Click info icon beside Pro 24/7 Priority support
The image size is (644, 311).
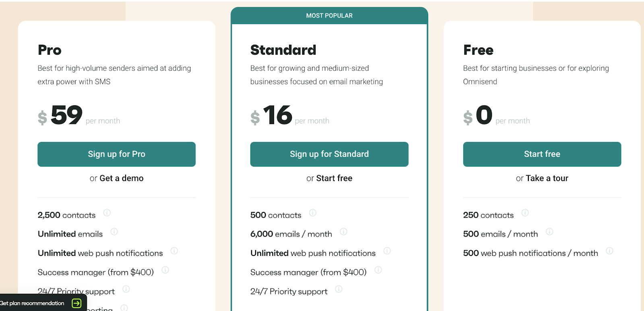[126, 289]
